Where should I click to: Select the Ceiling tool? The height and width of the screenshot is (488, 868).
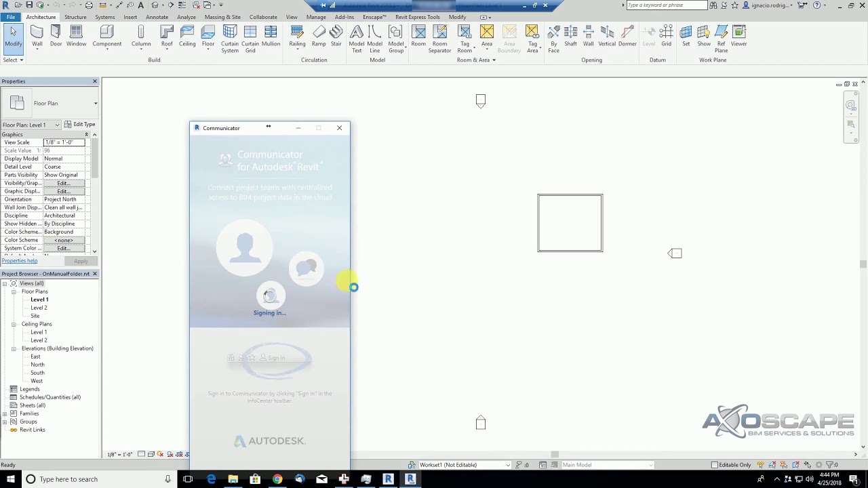pos(187,37)
